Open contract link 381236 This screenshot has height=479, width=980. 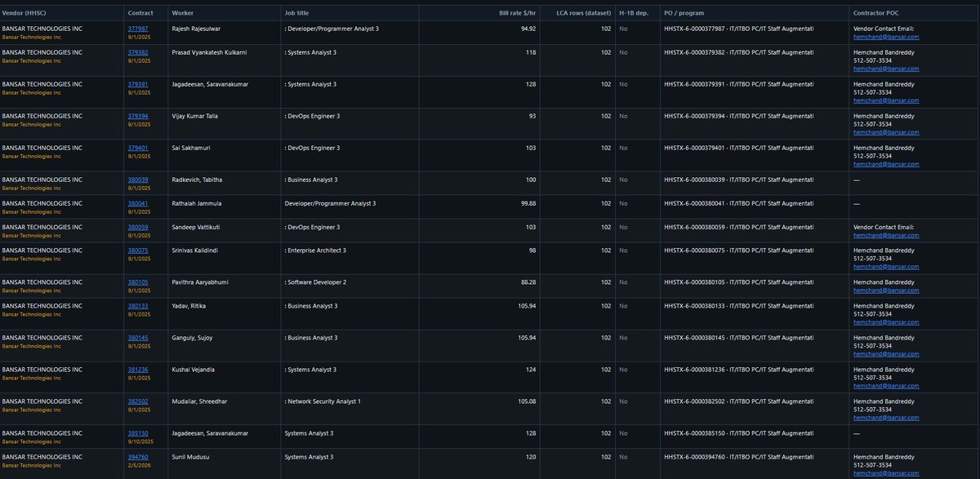tap(138, 370)
